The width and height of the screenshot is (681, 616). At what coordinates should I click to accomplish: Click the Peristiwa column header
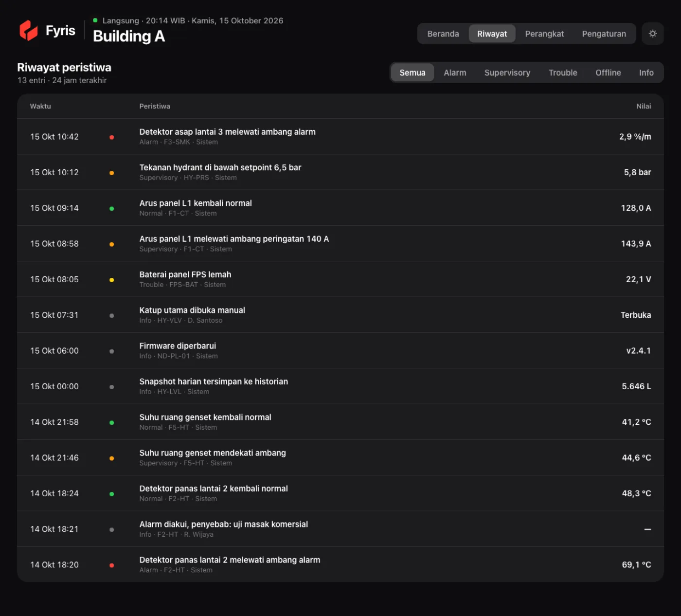(155, 106)
